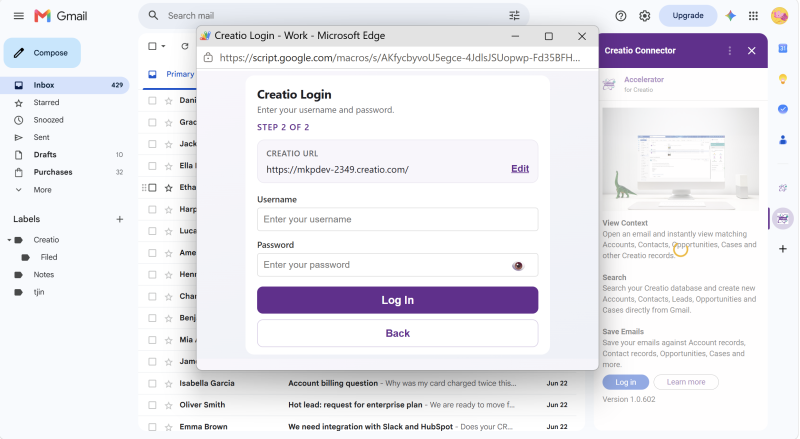Image resolution: width=800 pixels, height=439 pixels.
Task: Close the Creatio Connector panel
Action: [x=752, y=51]
